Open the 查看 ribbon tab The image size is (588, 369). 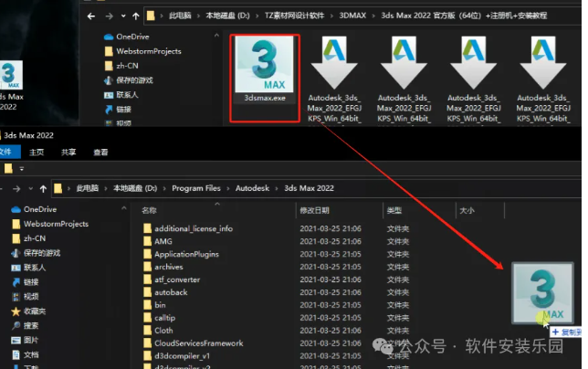pos(100,153)
